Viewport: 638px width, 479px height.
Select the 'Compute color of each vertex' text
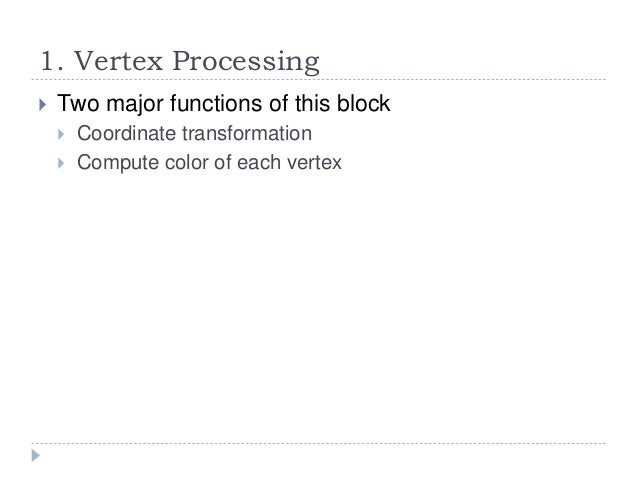click(x=209, y=163)
